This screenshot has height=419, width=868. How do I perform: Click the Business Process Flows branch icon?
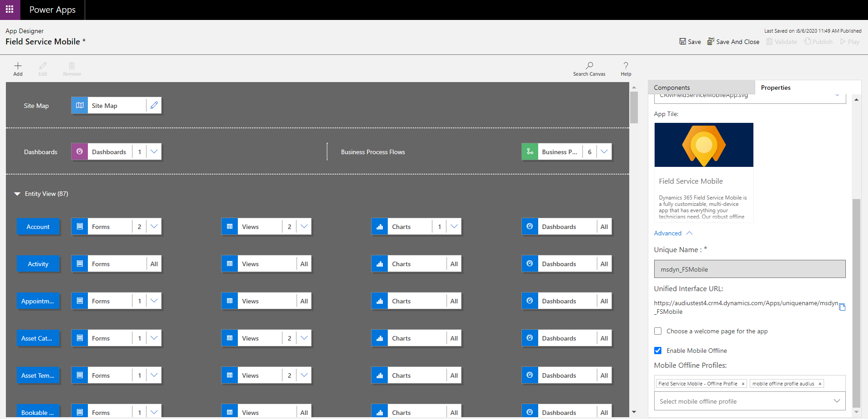(x=530, y=151)
